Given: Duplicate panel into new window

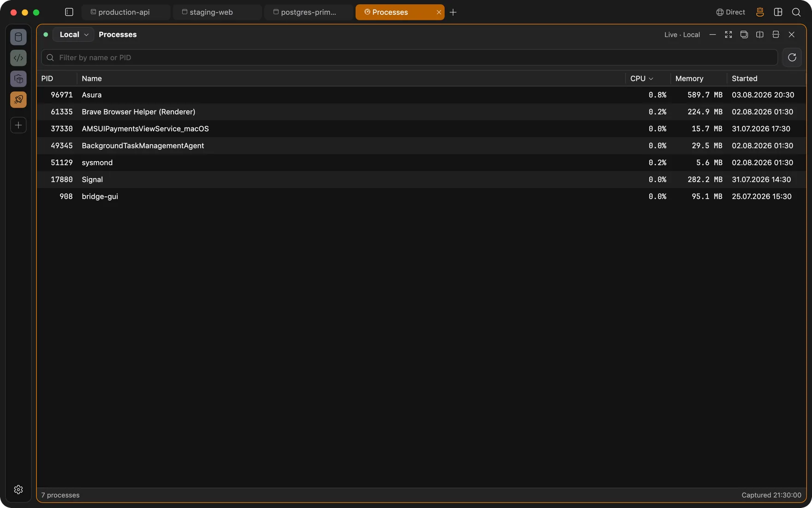Looking at the screenshot, I should click(x=744, y=35).
